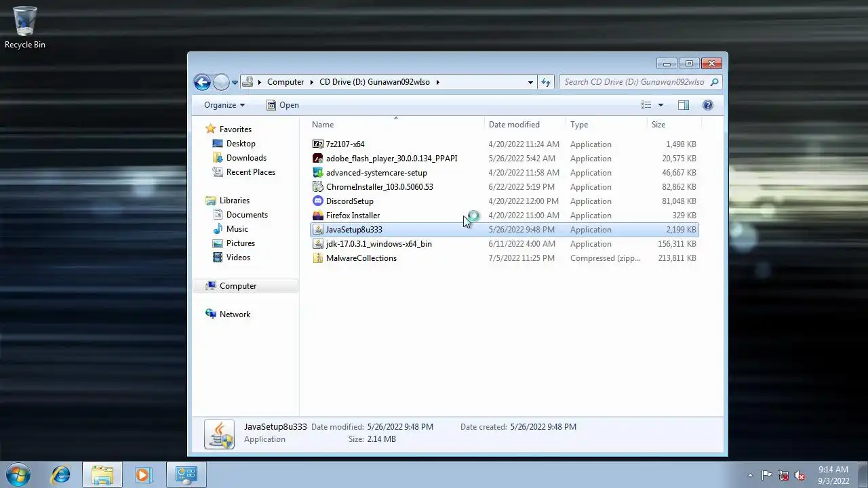Screen dimensions: 868x488
Task: Expand the view options dropdown arrow
Action: tap(660, 105)
